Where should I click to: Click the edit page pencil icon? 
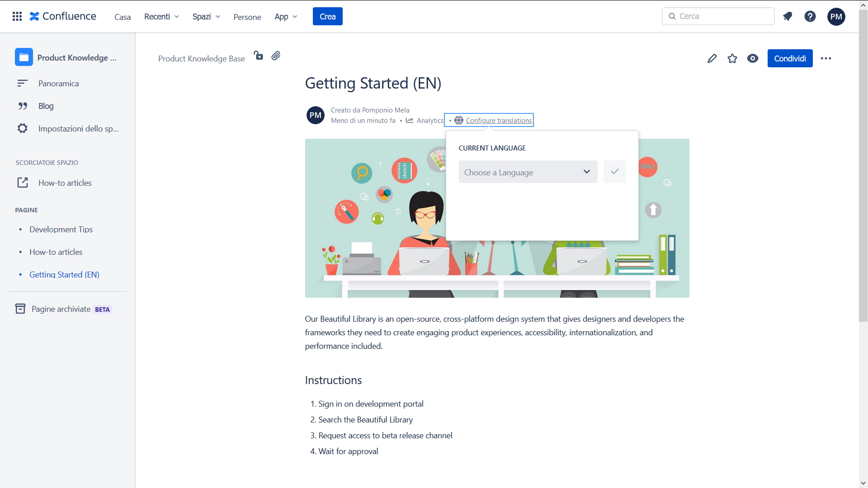(712, 58)
